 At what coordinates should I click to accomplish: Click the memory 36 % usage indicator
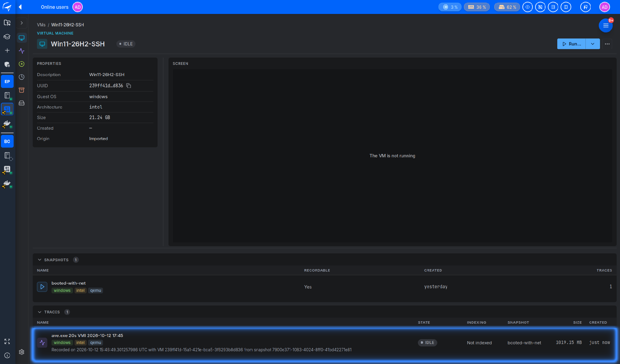(x=477, y=7)
